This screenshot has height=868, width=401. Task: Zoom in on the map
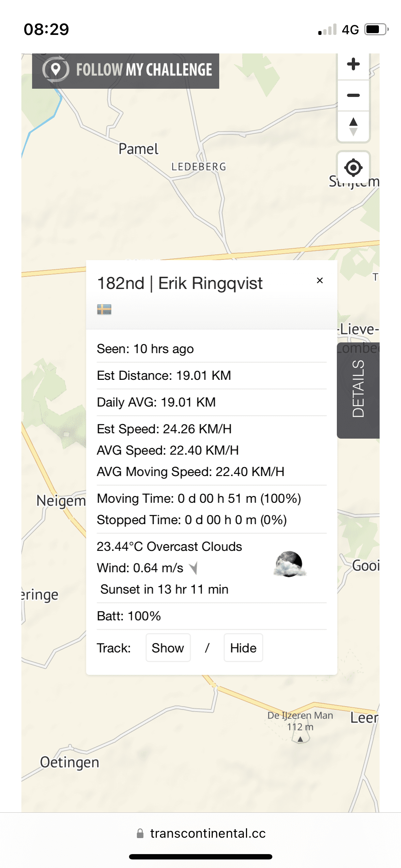353,64
